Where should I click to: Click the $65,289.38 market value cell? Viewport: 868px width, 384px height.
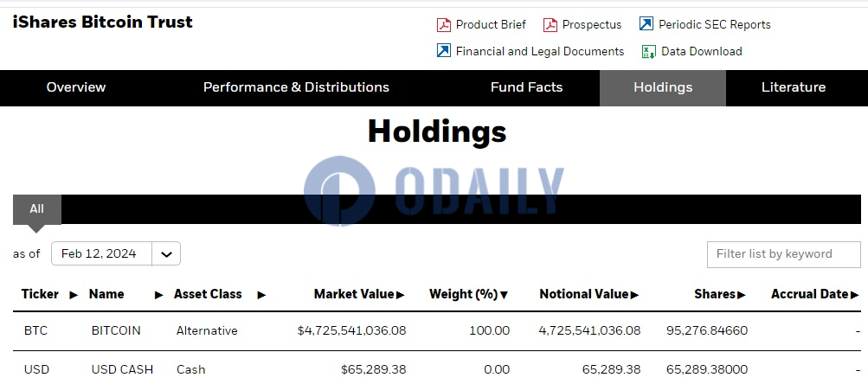(x=374, y=369)
